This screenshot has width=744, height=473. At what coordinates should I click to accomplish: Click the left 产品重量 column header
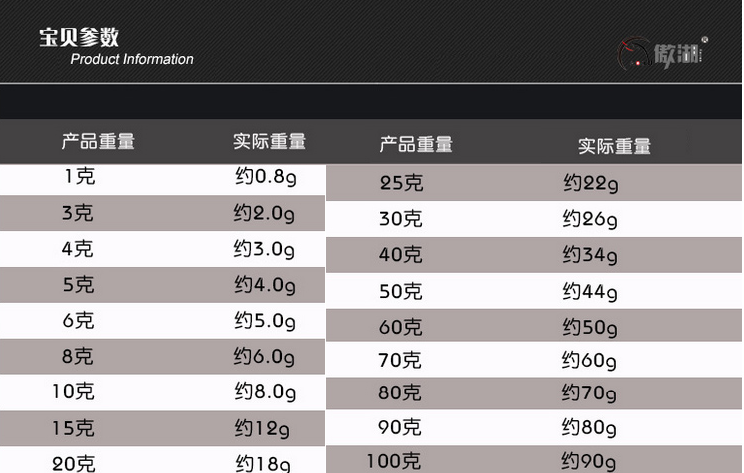(98, 141)
